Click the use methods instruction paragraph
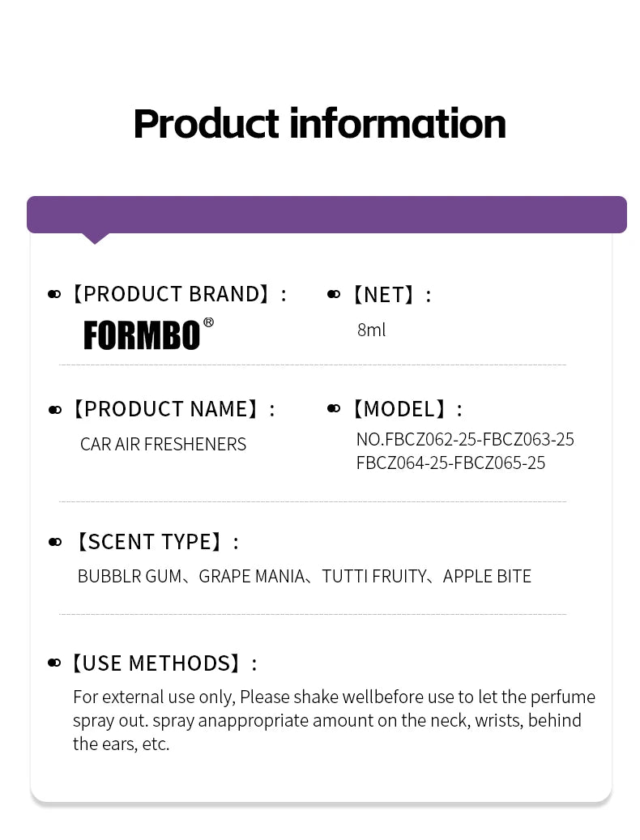This screenshot has height=840, width=640. click(x=335, y=721)
